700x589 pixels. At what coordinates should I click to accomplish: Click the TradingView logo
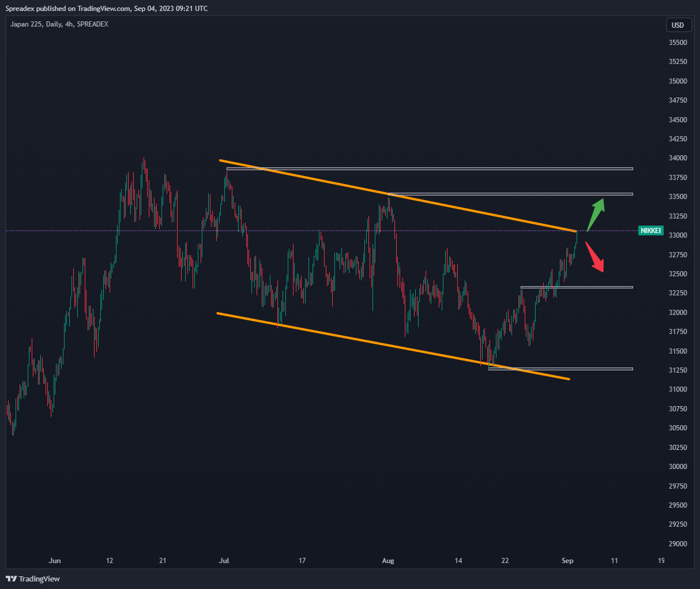pos(33,579)
